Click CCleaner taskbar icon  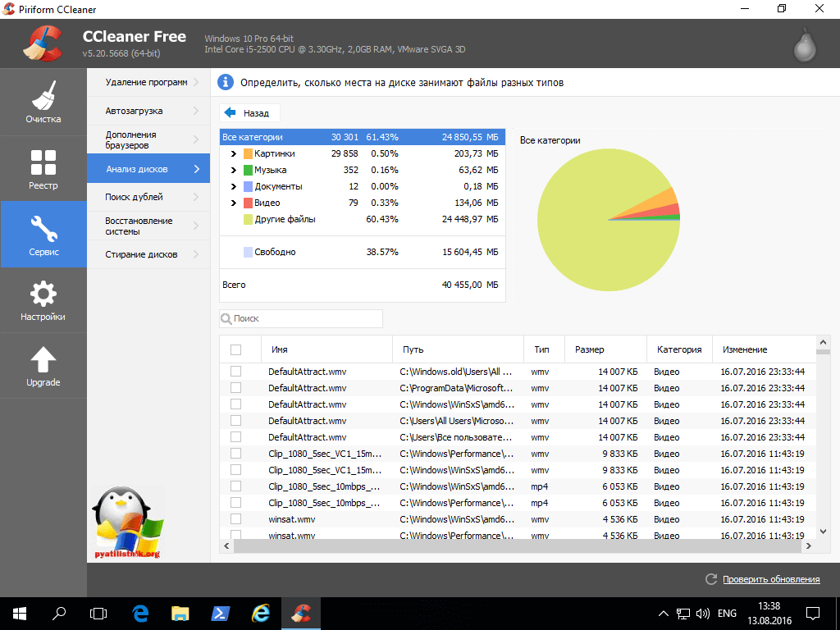click(301, 614)
